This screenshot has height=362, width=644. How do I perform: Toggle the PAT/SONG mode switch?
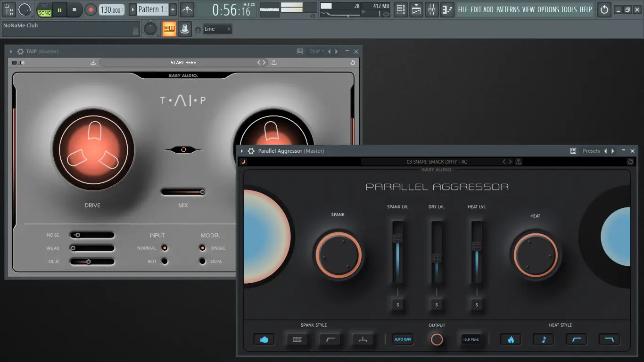tap(44, 9)
